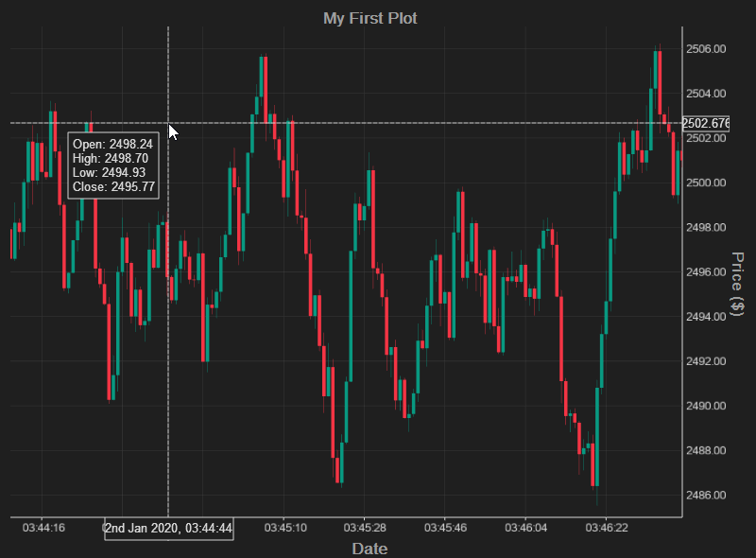Click the 'High: 2498.70' tooltip entry
Screen dimensions: 756x558
tap(112, 159)
